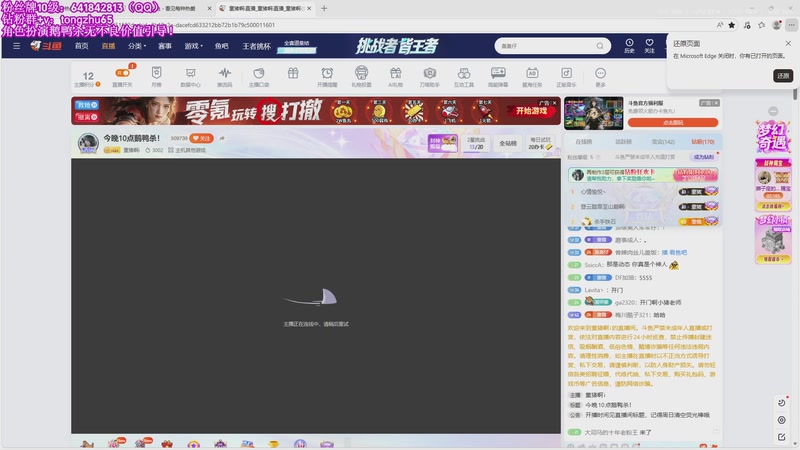Switch to 活跃榜 tab

pyautogui.click(x=623, y=141)
